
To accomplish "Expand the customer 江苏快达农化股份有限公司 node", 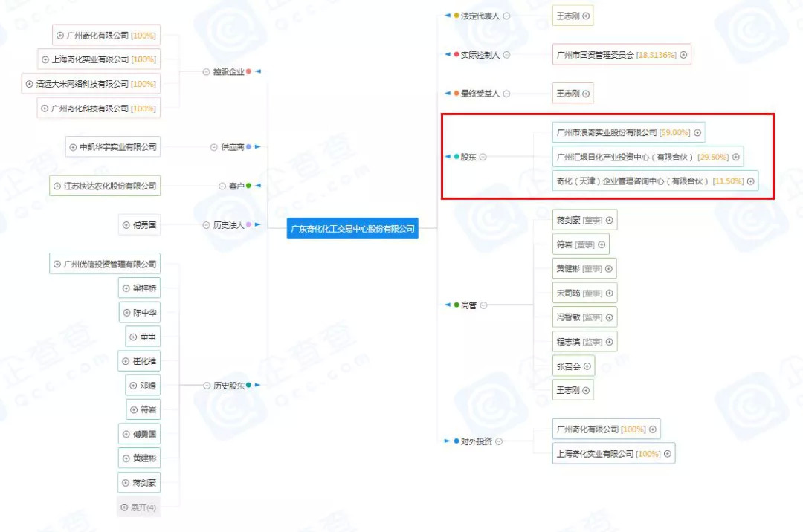I will [x=57, y=186].
